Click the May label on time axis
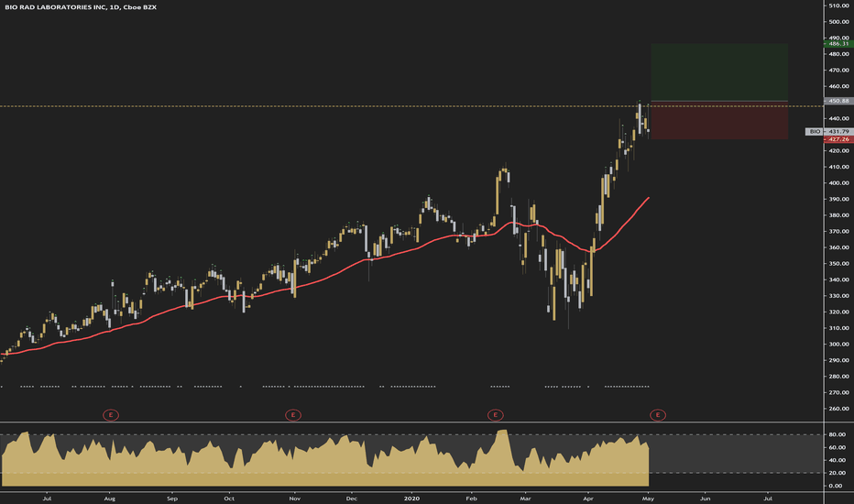Screen dimensions: 854x504 648,499
